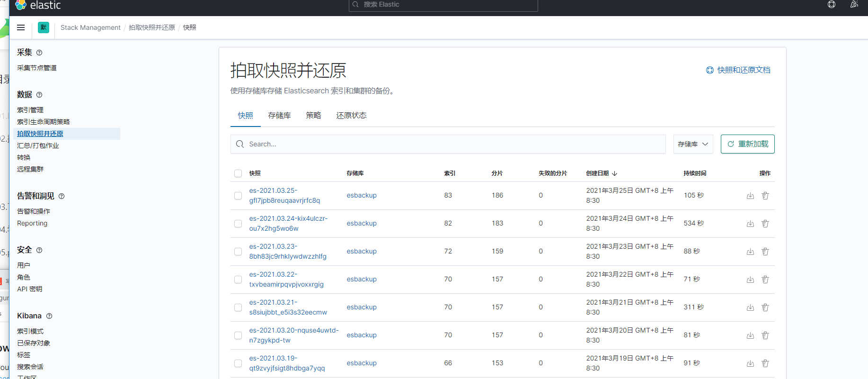This screenshot has width=868, height=379.
Task: Check the es-2021.03.23 snapshot row
Action: 238,252
